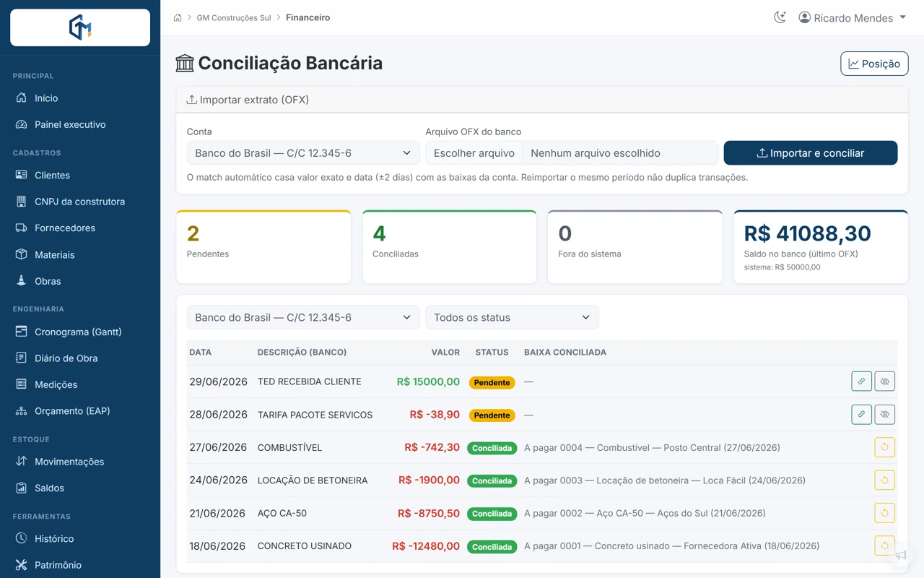
Task: Click the Materiais box icon
Action: click(x=21, y=254)
